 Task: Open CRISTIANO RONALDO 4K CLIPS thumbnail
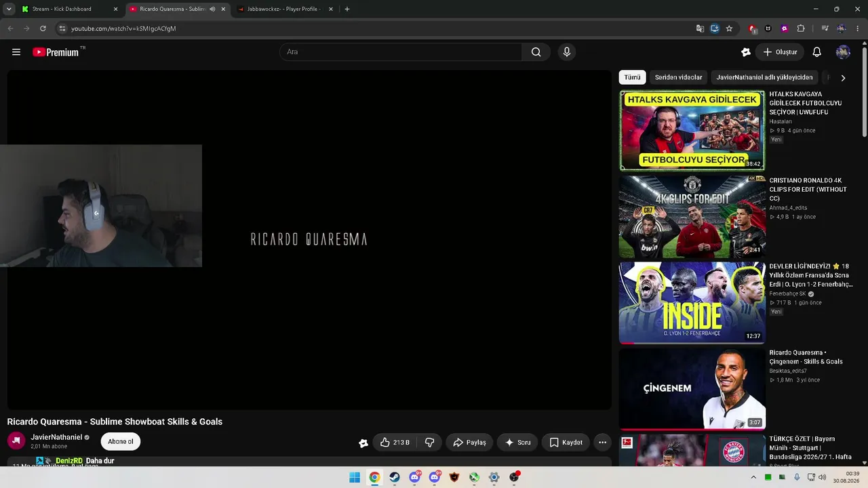pos(692,217)
